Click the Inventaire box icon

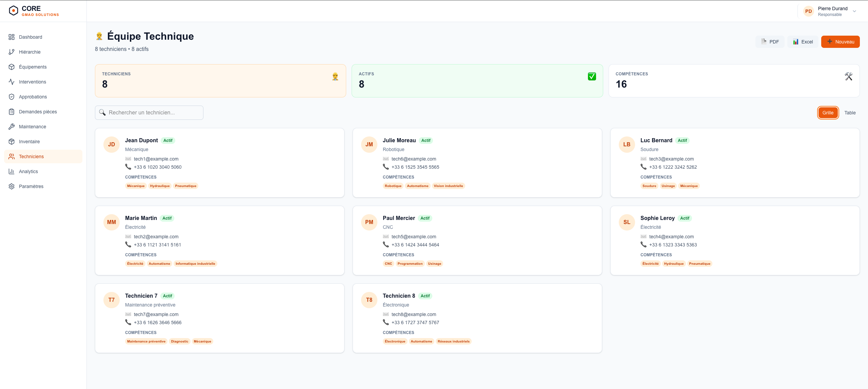tap(12, 142)
